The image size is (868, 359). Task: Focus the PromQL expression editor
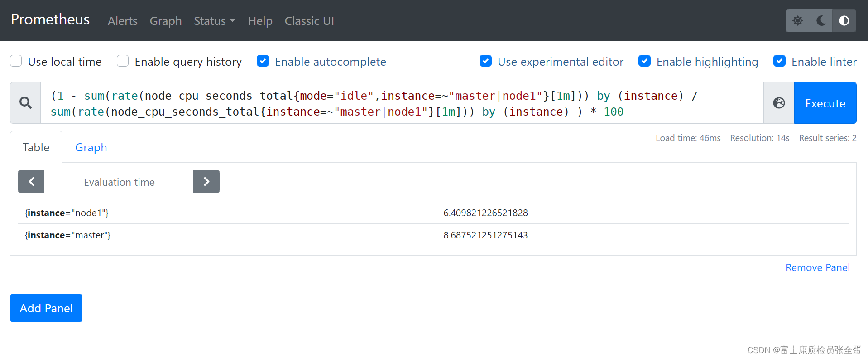[402, 103]
